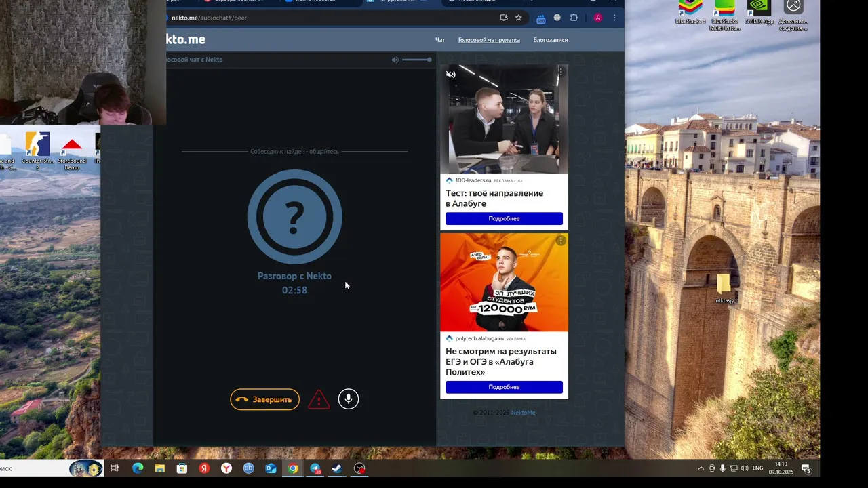Open qBittorrent from the taskbar
This screenshot has width=868, height=488.
pos(248,468)
